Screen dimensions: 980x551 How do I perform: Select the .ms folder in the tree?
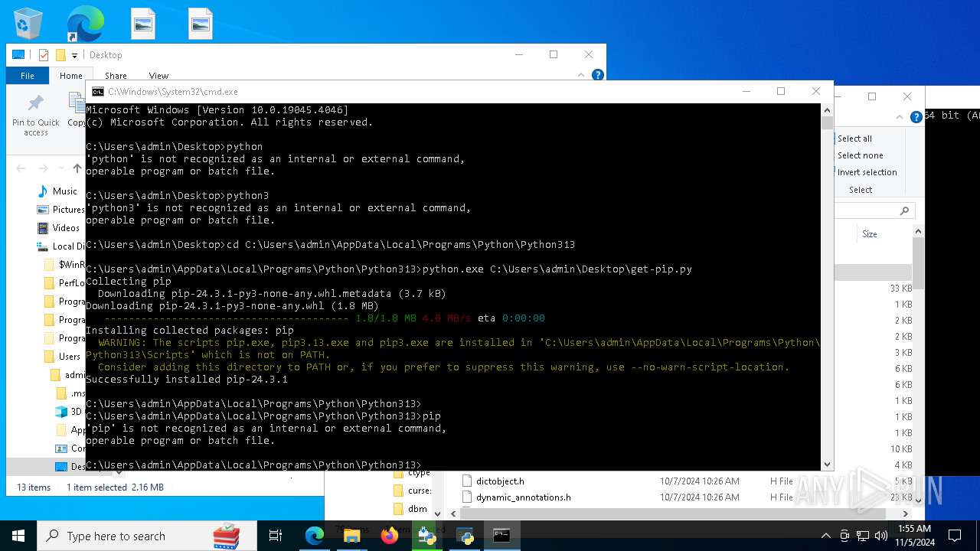[x=70, y=393]
